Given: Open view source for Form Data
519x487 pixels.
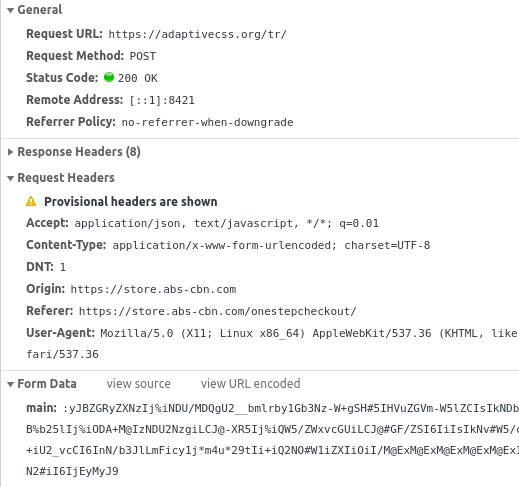Looking at the screenshot, I should [x=138, y=384].
